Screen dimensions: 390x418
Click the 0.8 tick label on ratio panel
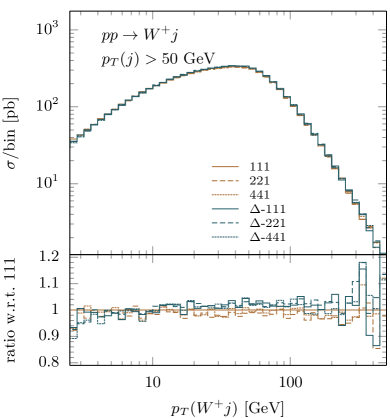48,361
